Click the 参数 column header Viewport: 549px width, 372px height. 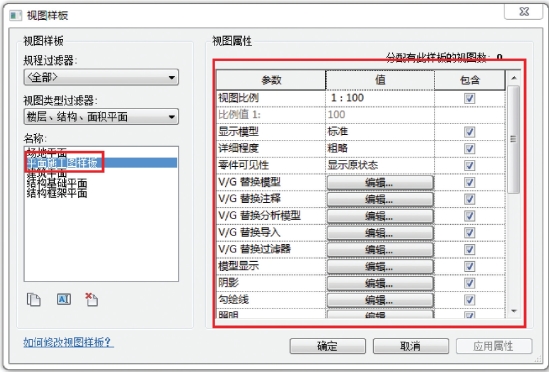[271, 80]
